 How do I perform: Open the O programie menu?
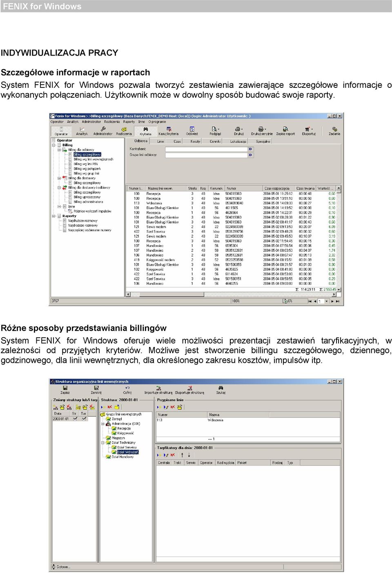(157, 122)
